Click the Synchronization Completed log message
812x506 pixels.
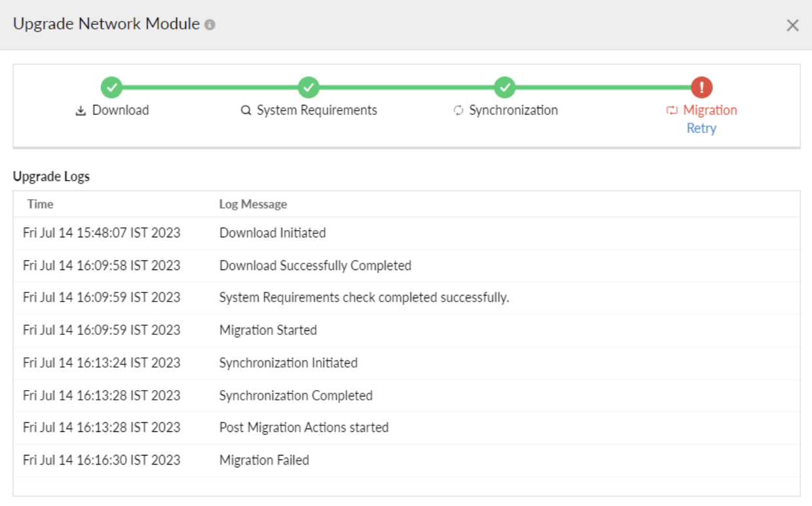[295, 396]
